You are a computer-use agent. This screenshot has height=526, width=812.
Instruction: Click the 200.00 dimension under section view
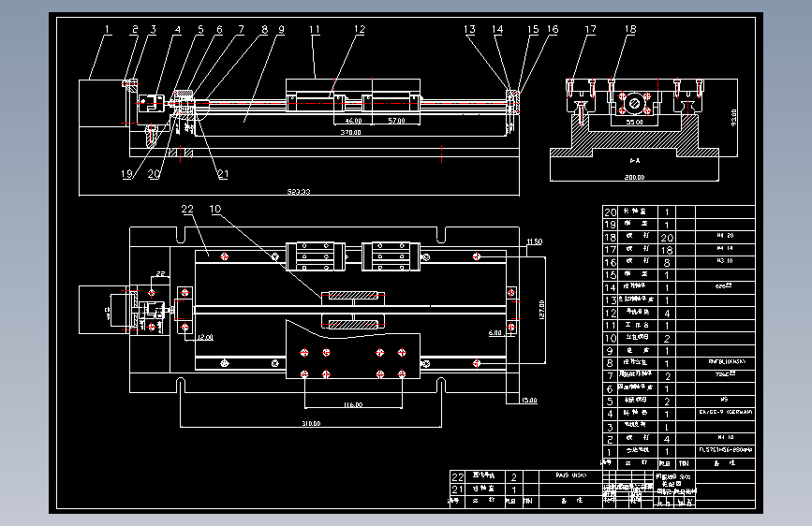[634, 177]
